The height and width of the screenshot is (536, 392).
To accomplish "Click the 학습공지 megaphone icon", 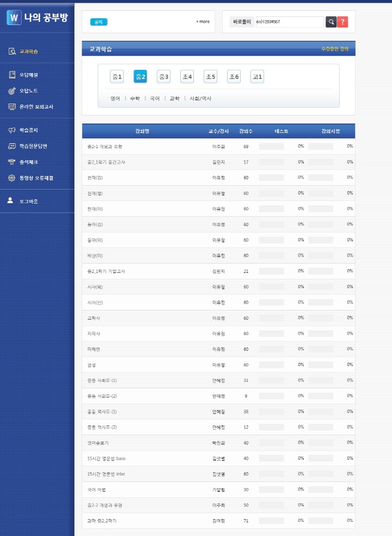I will [x=11, y=130].
